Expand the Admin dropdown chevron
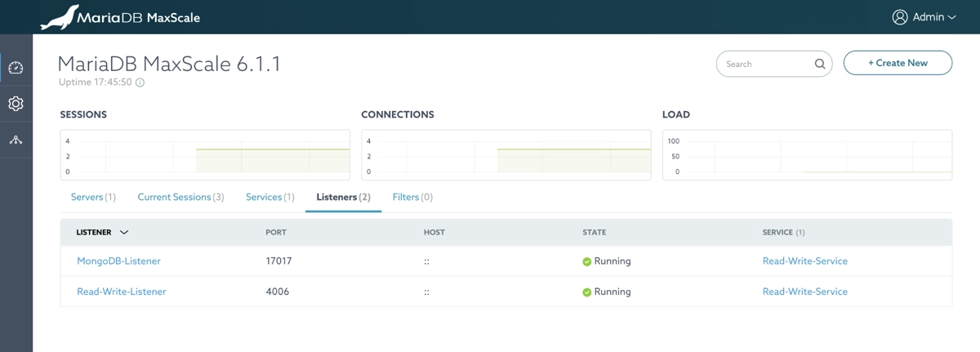Viewport: 980px width, 352px height. 951,17
